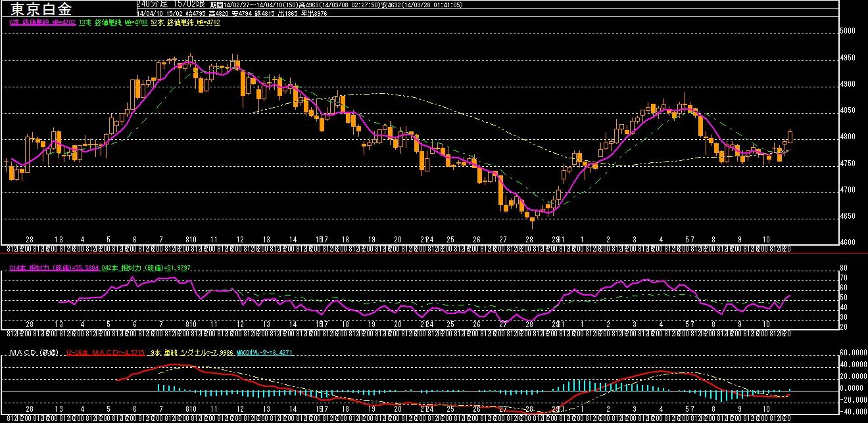Image resolution: width=868 pixels, height=423 pixels.
Task: Click the 高4963 period high value
Action: pyautogui.click(x=310, y=5)
